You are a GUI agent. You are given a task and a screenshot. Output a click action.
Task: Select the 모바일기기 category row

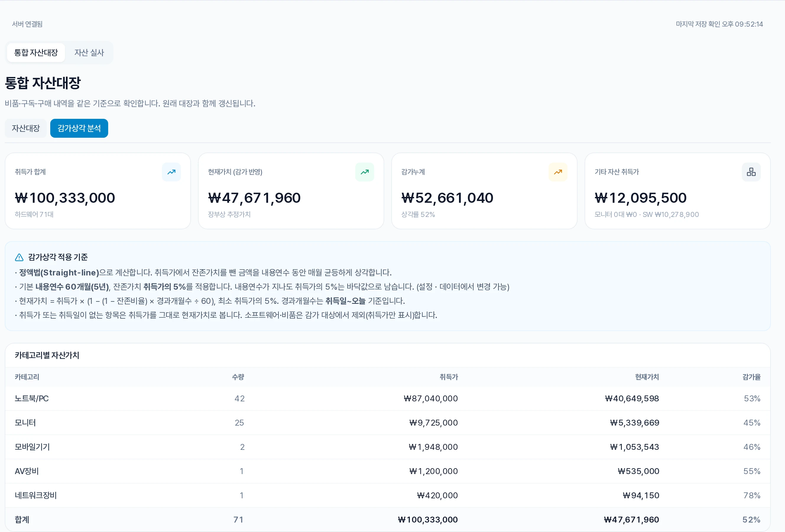coord(388,447)
